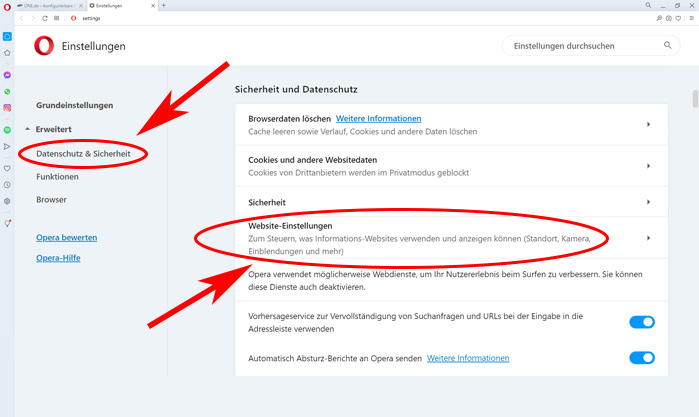Select Funktionen in the sidebar
The width and height of the screenshot is (699, 417).
(x=58, y=177)
